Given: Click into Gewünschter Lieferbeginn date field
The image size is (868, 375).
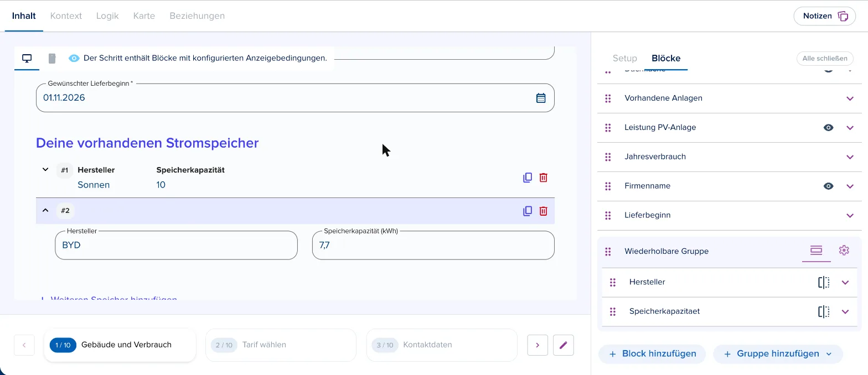Looking at the screenshot, I should [295, 98].
